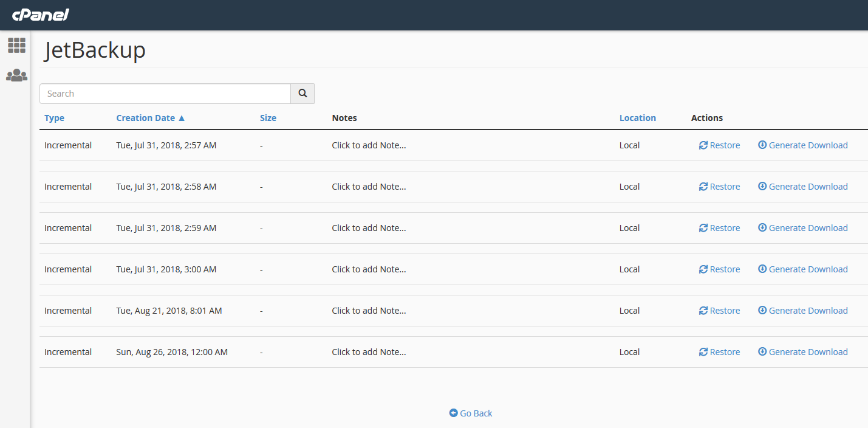Click restore icon for 2:59 AM backup

click(x=703, y=228)
